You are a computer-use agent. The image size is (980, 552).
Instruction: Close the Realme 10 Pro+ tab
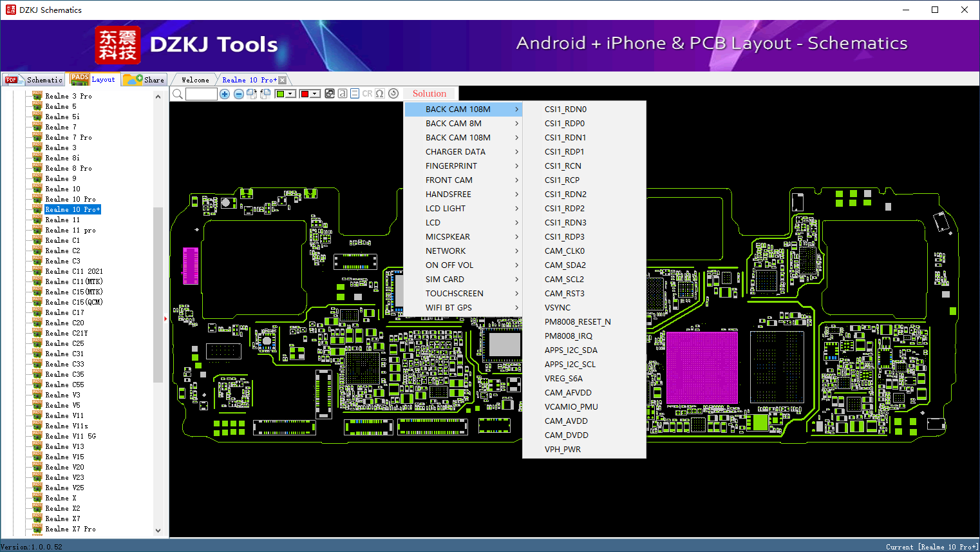[x=282, y=80]
